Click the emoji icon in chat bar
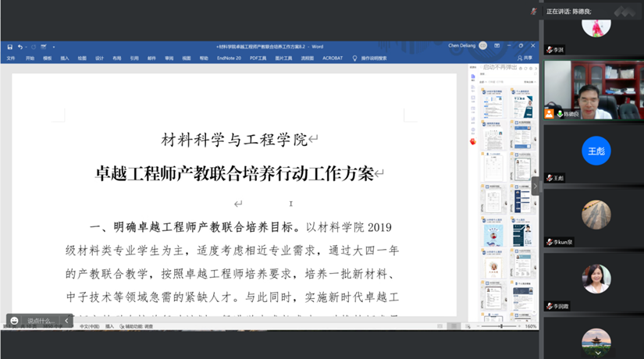This screenshot has width=644, height=359. click(14, 321)
